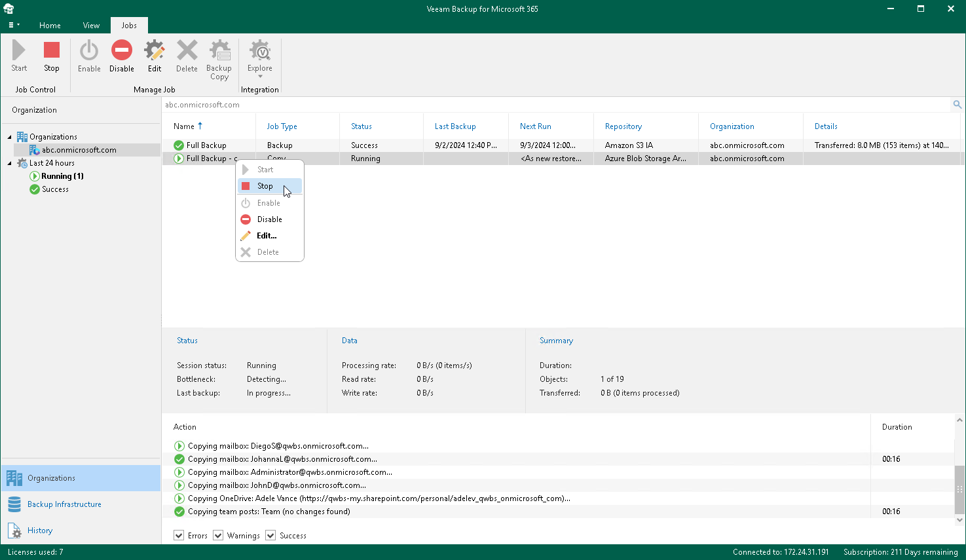
Task: Click the greyed-out Start context menu entry
Action: [270, 170]
